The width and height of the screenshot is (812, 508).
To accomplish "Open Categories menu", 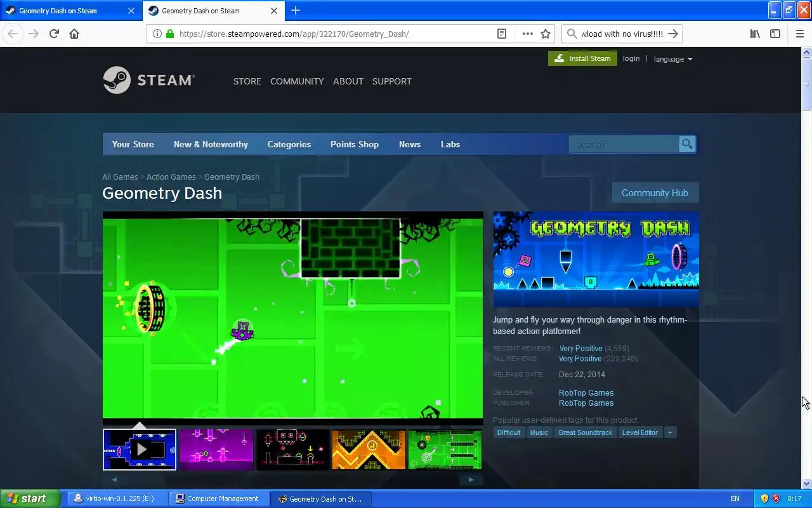I will [x=289, y=144].
